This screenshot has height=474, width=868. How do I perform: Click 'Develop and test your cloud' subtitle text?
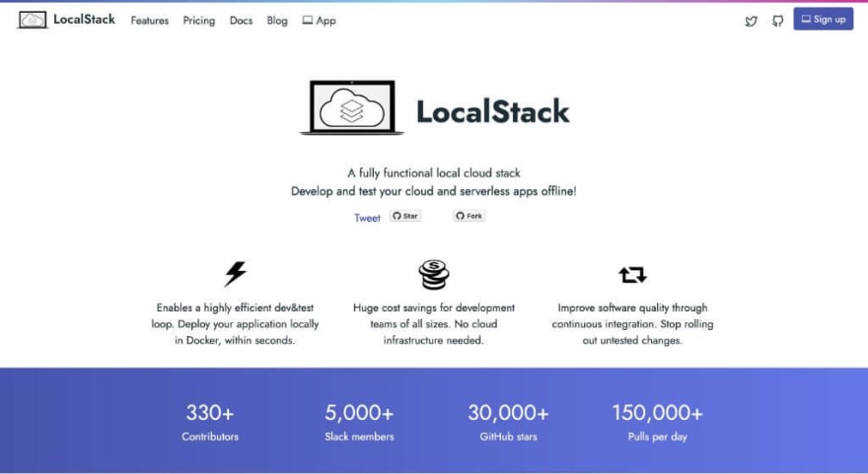tap(434, 191)
